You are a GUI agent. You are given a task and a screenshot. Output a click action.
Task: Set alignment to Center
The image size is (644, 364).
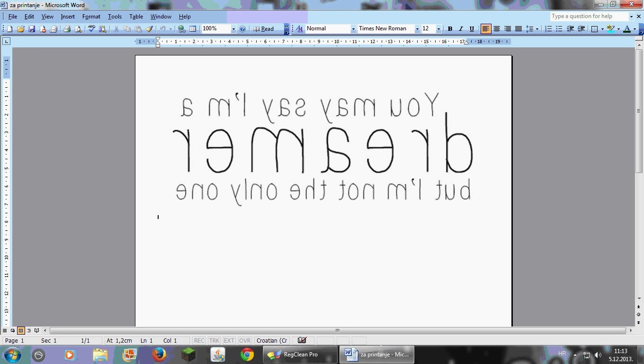pyautogui.click(x=497, y=29)
